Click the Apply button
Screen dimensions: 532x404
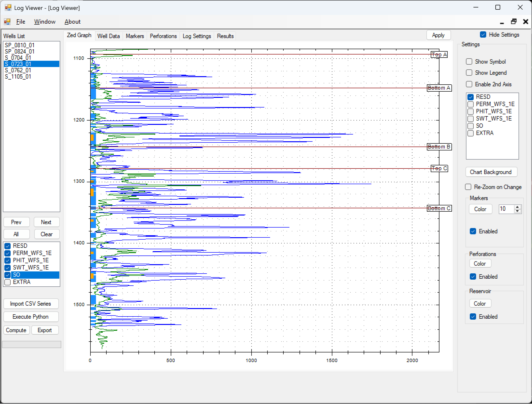pyautogui.click(x=438, y=35)
